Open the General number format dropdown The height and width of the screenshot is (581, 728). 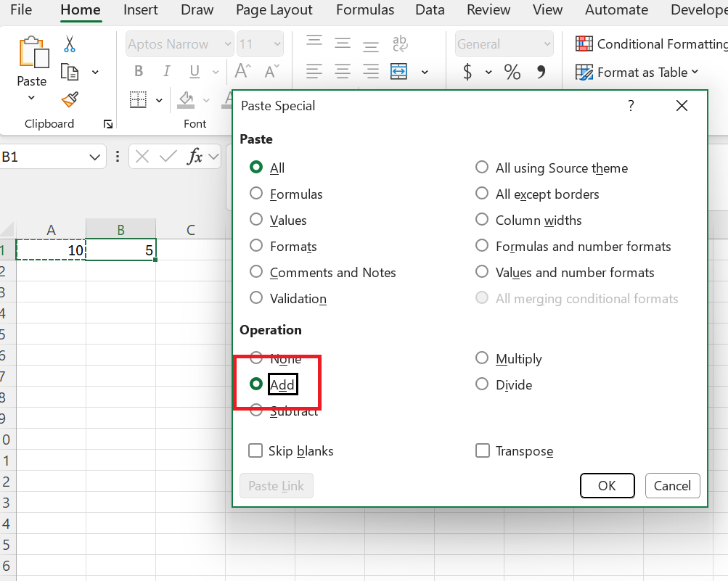click(x=547, y=44)
